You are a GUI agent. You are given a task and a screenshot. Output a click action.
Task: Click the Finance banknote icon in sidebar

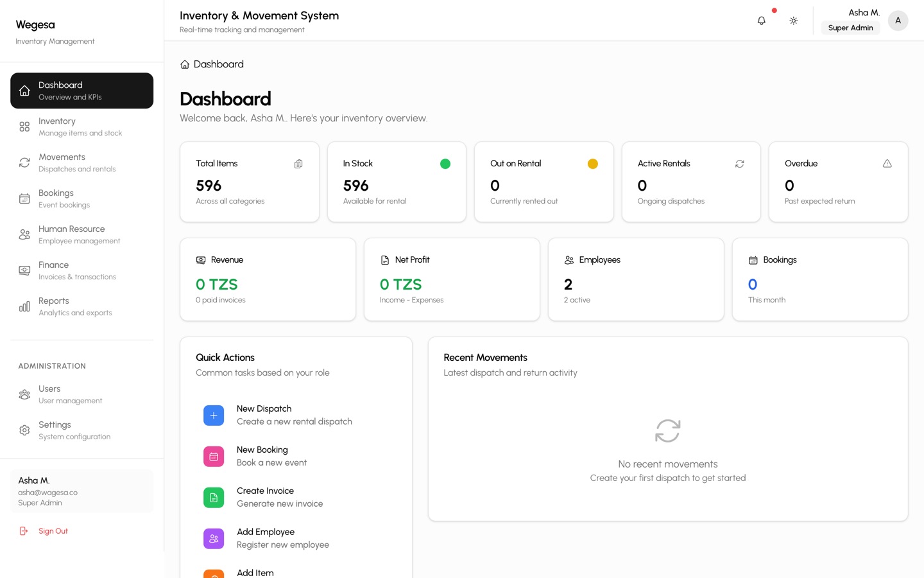click(x=24, y=270)
